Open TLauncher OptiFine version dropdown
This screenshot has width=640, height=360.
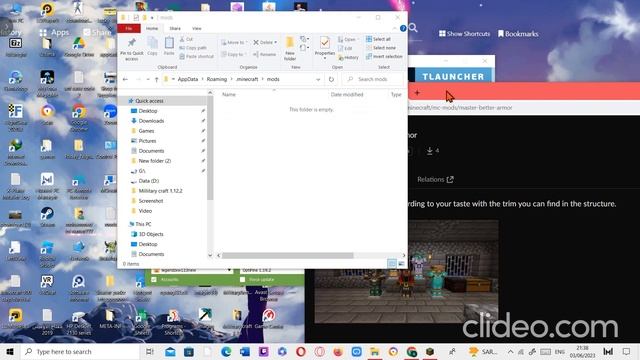271,270
